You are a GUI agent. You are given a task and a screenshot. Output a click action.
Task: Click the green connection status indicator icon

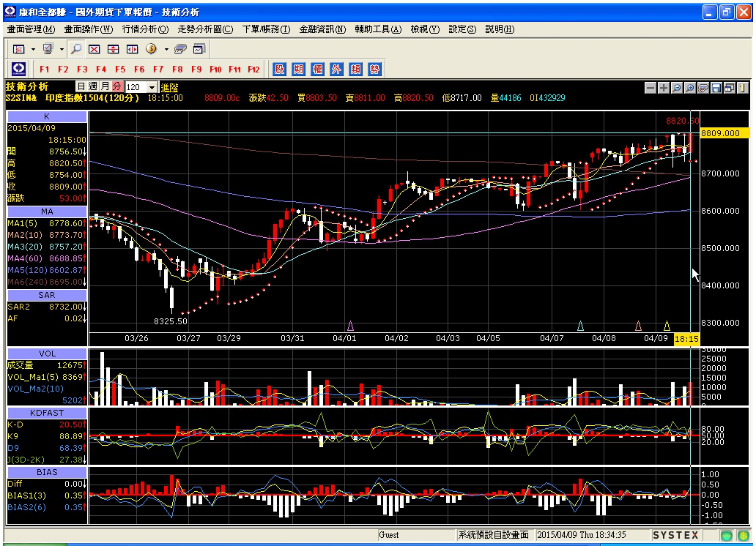[727, 536]
